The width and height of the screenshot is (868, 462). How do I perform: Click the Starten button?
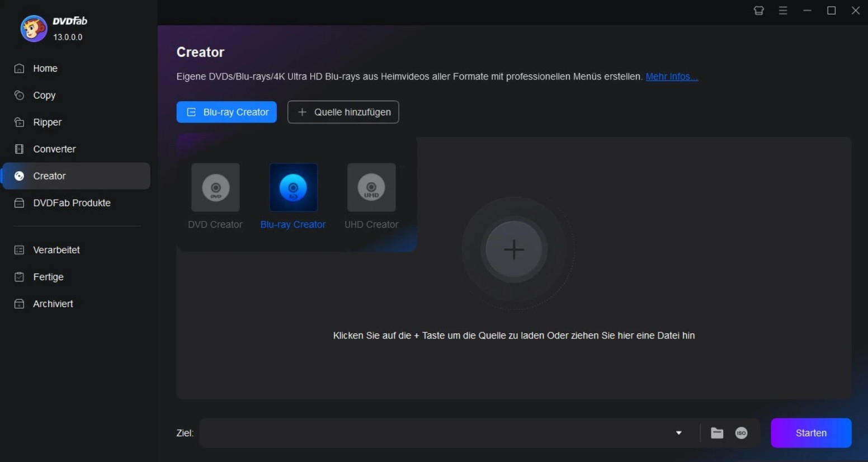pyautogui.click(x=811, y=433)
